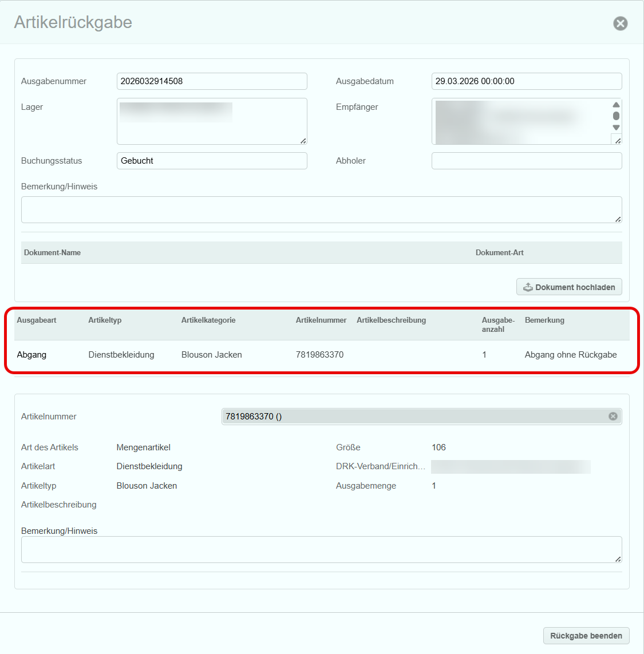Image resolution: width=644 pixels, height=654 pixels.
Task: Grab the upper Bemerkung/Hinweis resize handle
Action: (618, 219)
